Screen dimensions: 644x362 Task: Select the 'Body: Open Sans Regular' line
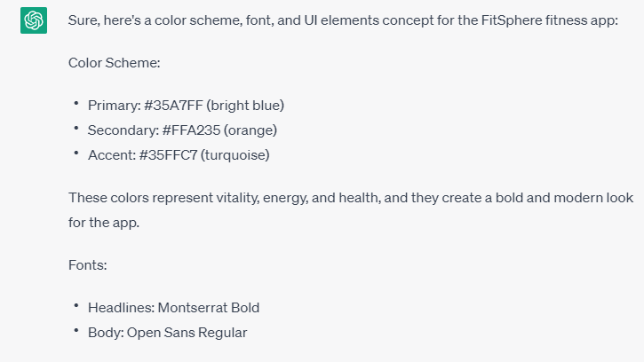[x=168, y=333]
